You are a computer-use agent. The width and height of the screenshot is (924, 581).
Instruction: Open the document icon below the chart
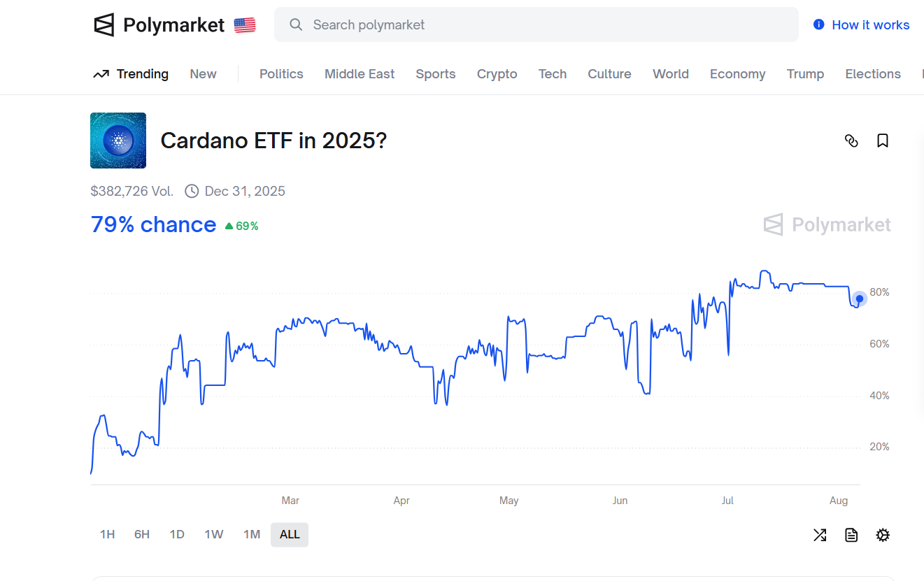[x=851, y=536]
